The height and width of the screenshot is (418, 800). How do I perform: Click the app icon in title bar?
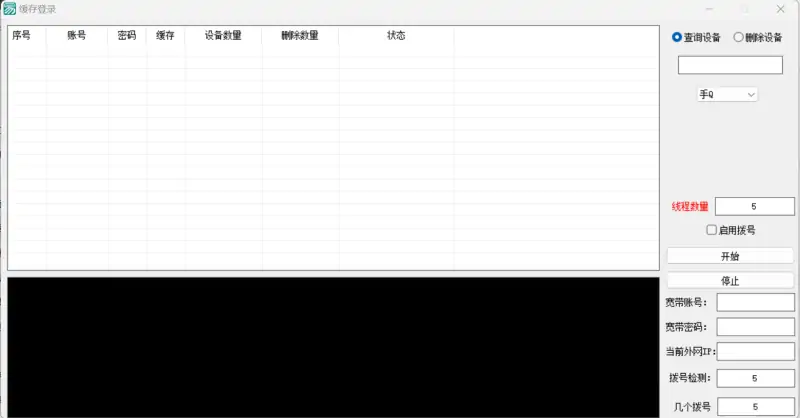point(9,9)
